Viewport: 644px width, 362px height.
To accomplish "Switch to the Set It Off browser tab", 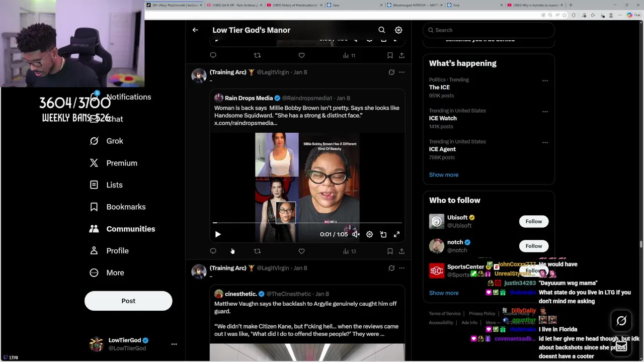I will pos(233,5).
